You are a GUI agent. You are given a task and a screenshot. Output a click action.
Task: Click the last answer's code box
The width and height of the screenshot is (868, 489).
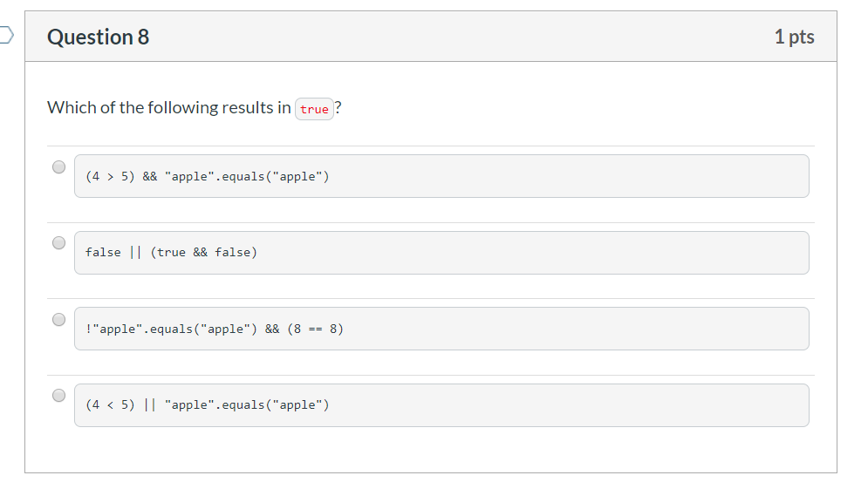[567, 405]
